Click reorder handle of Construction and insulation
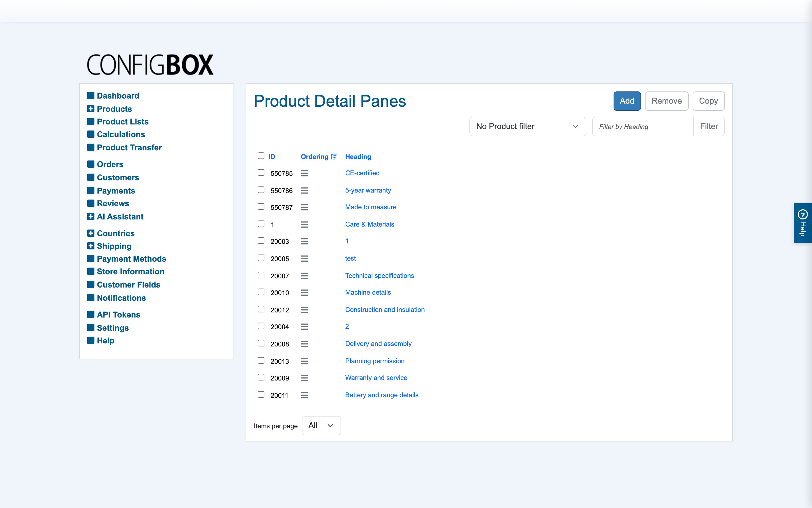 [304, 310]
